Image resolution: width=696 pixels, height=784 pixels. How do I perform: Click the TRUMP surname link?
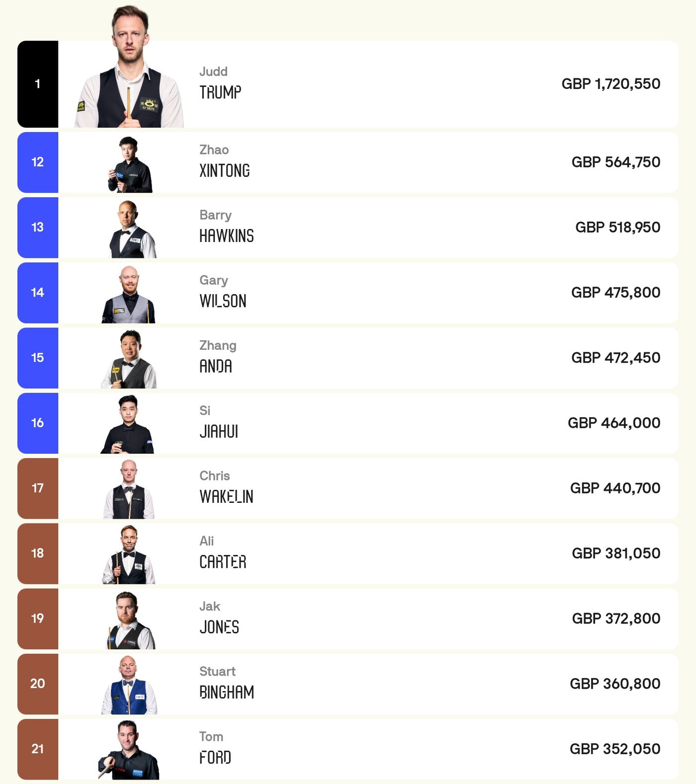(x=220, y=92)
